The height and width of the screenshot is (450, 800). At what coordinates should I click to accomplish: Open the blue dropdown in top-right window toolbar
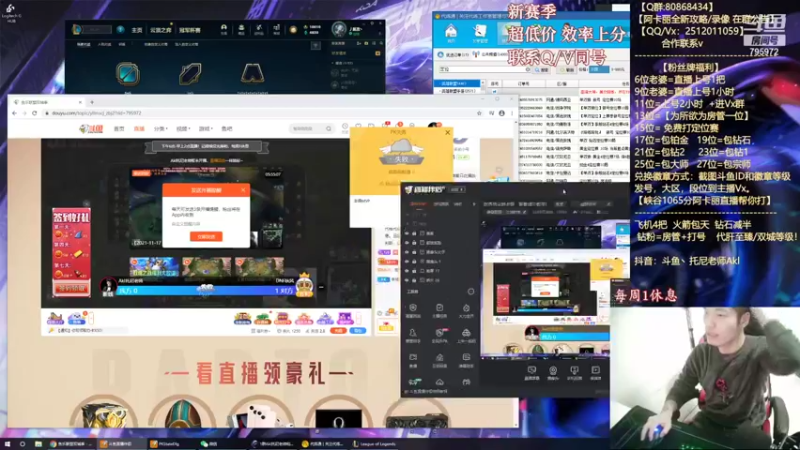(x=599, y=69)
